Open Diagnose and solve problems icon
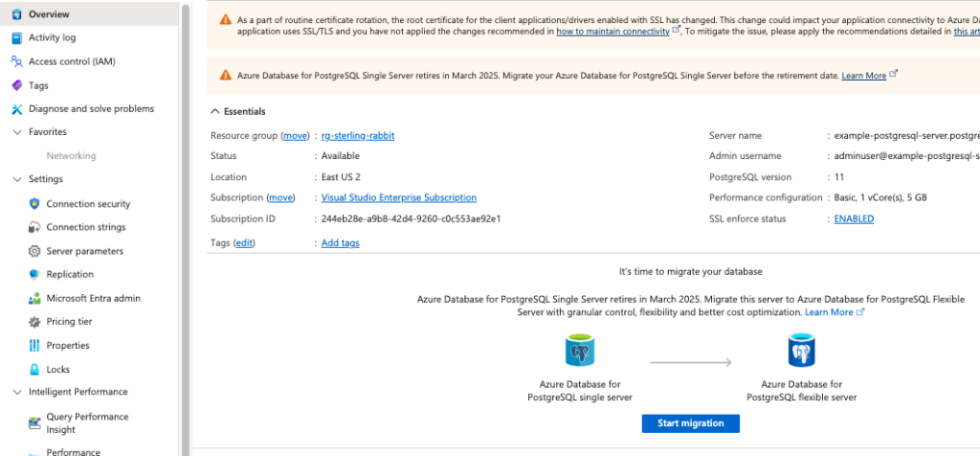 [x=17, y=109]
